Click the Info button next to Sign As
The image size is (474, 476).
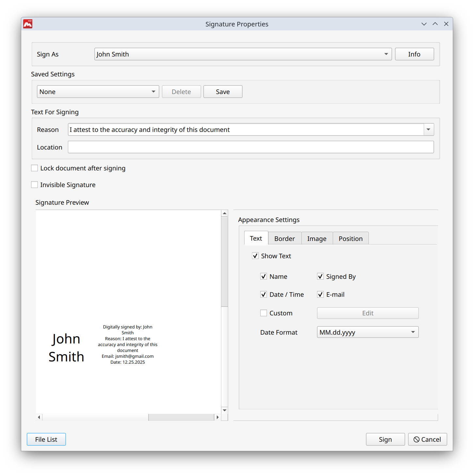coord(414,54)
